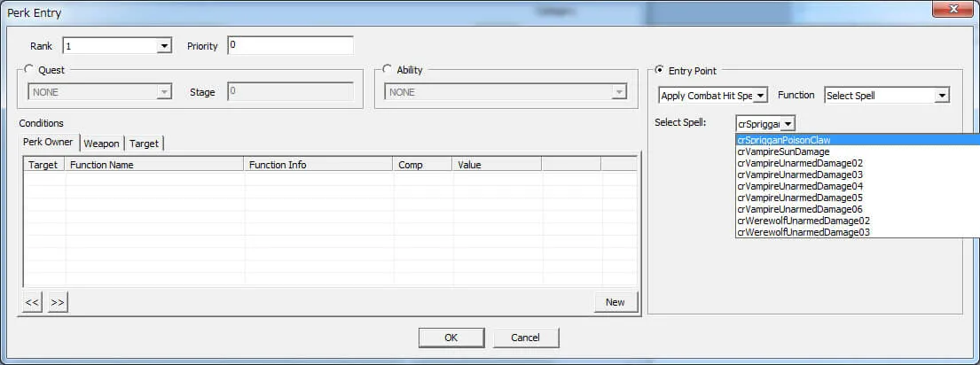Click the Function Name column header
Screen dimensions: 980x365
coord(154,165)
